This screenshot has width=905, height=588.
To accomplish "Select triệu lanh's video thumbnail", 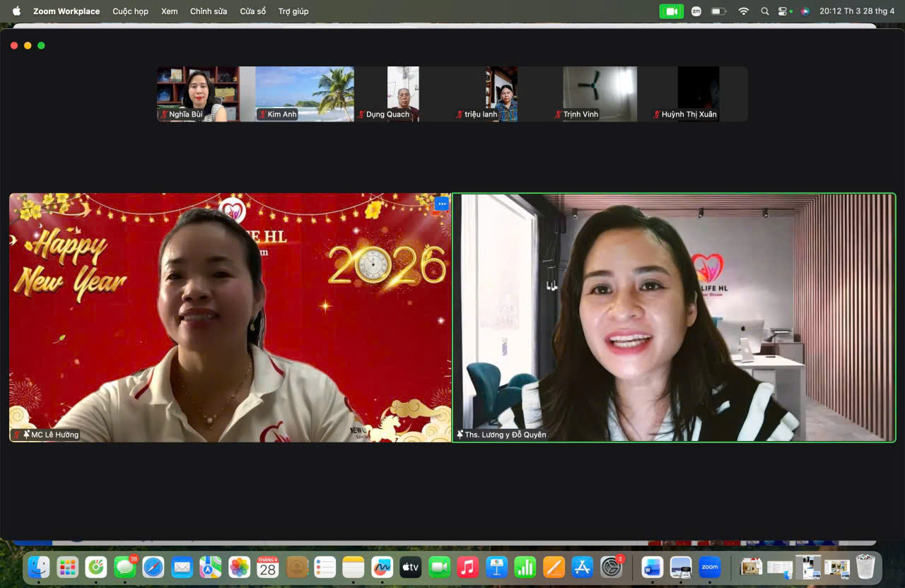I will click(502, 94).
